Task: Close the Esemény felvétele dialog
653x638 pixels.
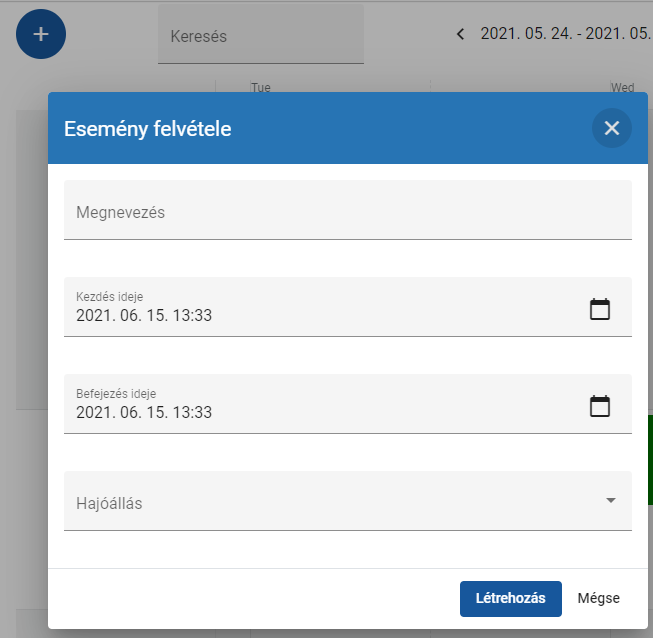Action: (x=611, y=128)
